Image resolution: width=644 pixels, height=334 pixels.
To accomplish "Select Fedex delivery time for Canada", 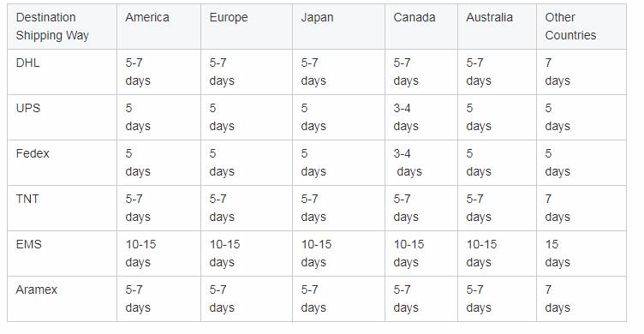I will pos(421,163).
